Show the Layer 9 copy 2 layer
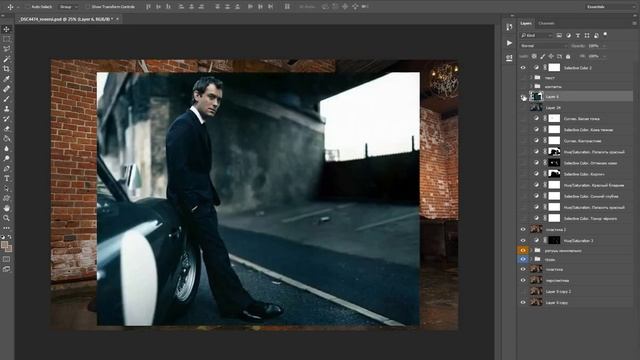640x360 pixels. pos(523,291)
